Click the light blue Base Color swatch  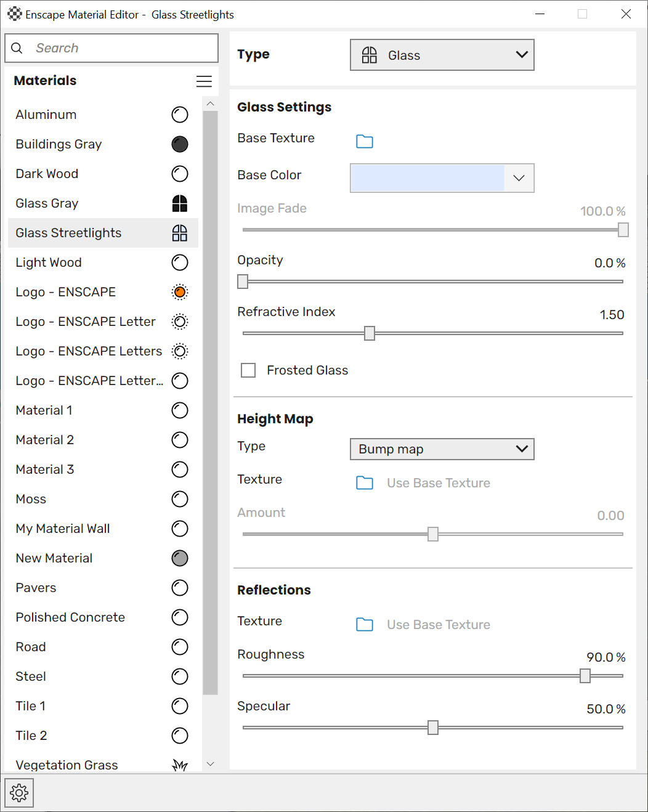click(x=427, y=178)
